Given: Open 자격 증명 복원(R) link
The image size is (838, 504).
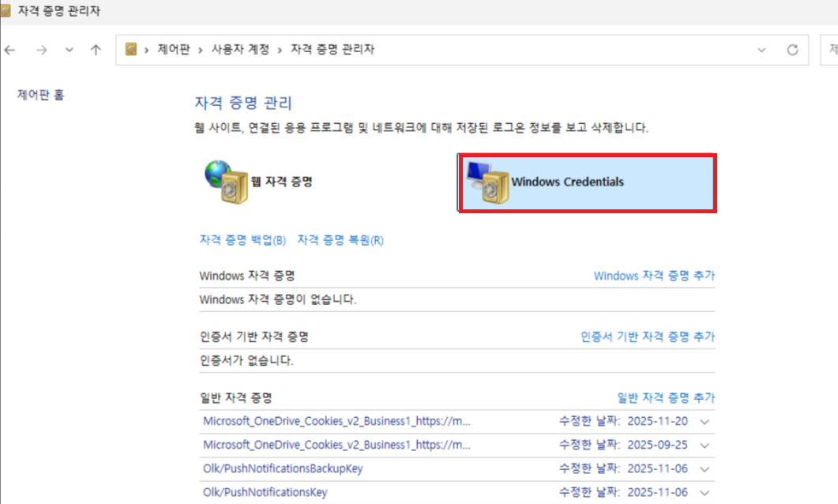Looking at the screenshot, I should 340,240.
